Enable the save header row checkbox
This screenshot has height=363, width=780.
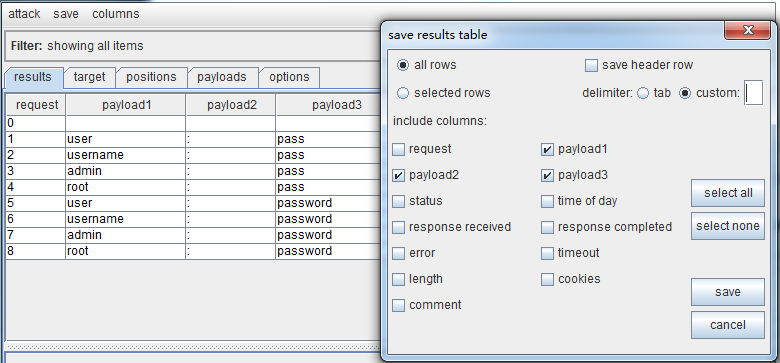point(591,65)
